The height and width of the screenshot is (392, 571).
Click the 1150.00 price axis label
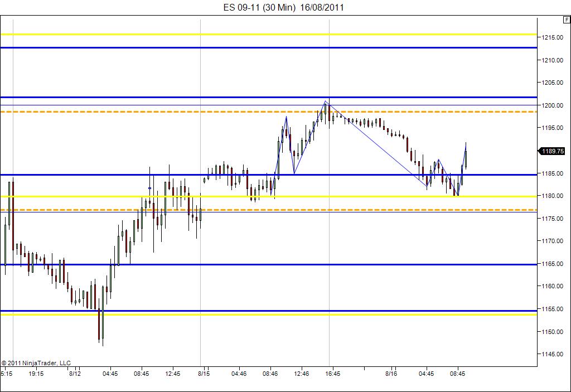click(x=552, y=332)
